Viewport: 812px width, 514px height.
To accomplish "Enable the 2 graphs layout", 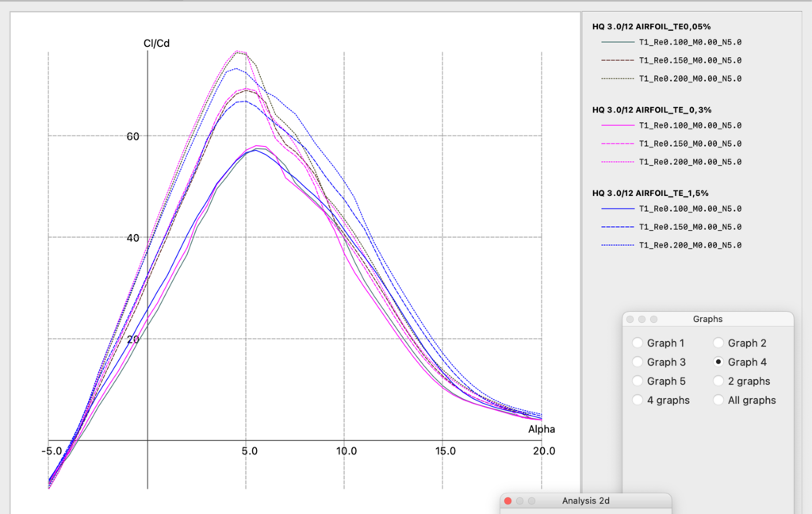I will (718, 382).
